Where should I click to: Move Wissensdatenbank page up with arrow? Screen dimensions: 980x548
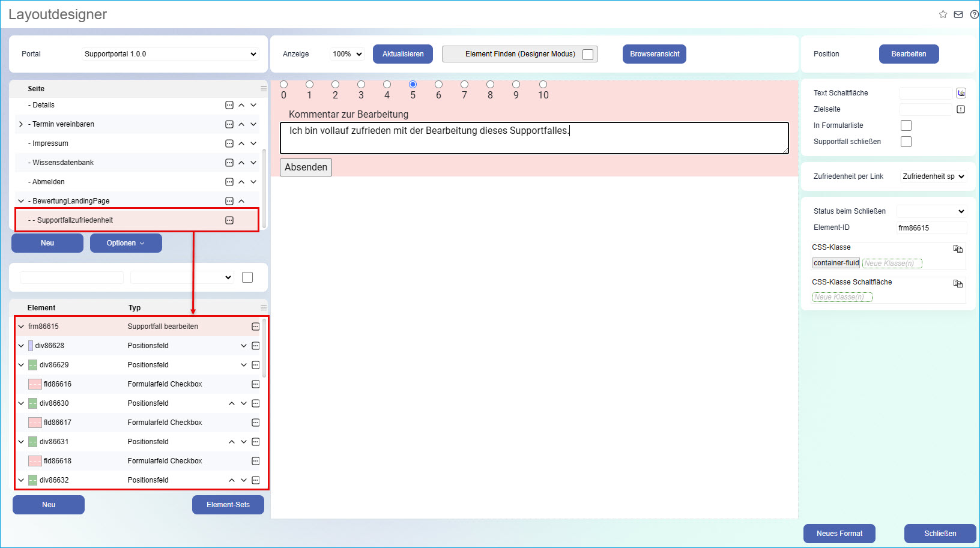(241, 163)
